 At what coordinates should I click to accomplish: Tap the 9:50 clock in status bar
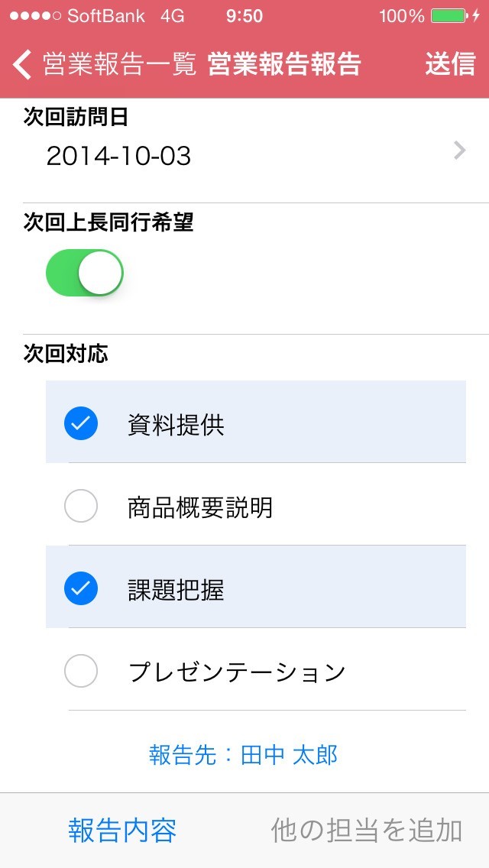244,16
